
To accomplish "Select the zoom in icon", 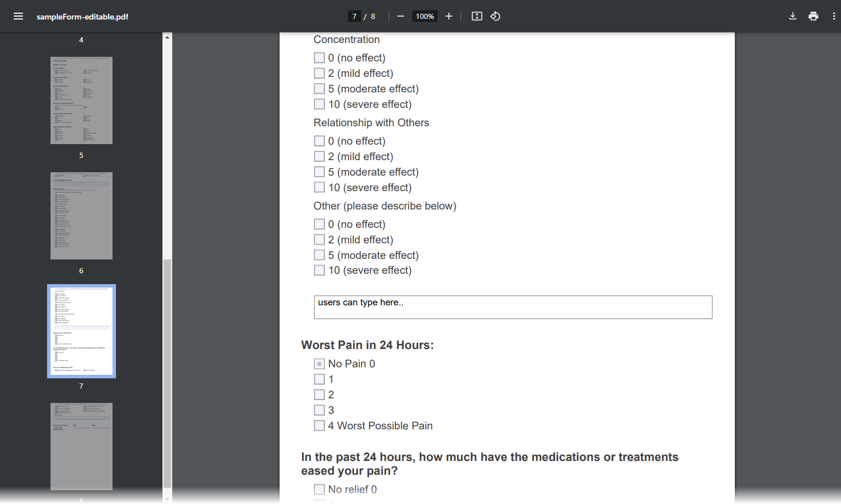I will coord(448,16).
